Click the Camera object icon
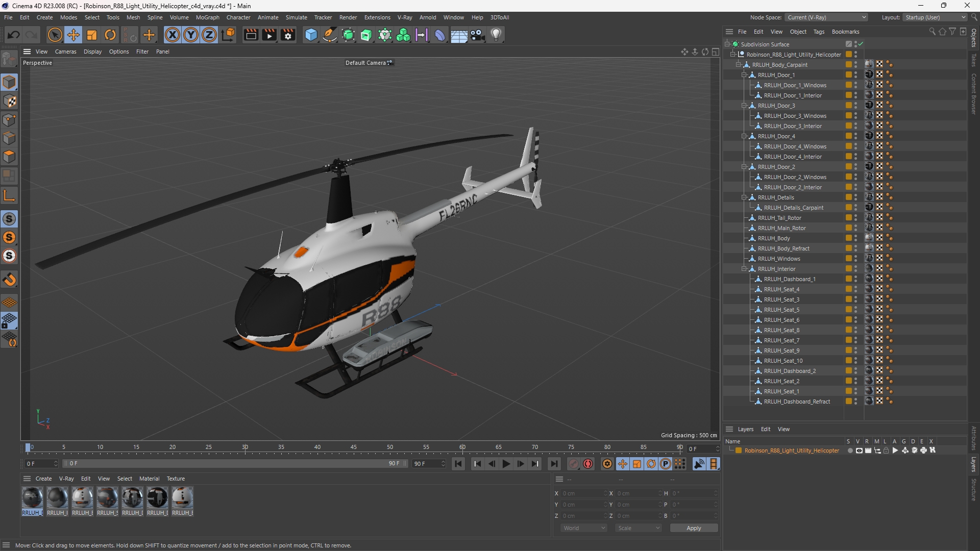Viewport: 980px width, 551px height. point(478,35)
